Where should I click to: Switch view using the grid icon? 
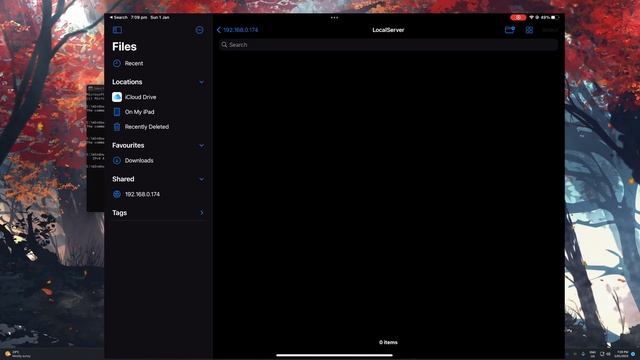(529, 30)
